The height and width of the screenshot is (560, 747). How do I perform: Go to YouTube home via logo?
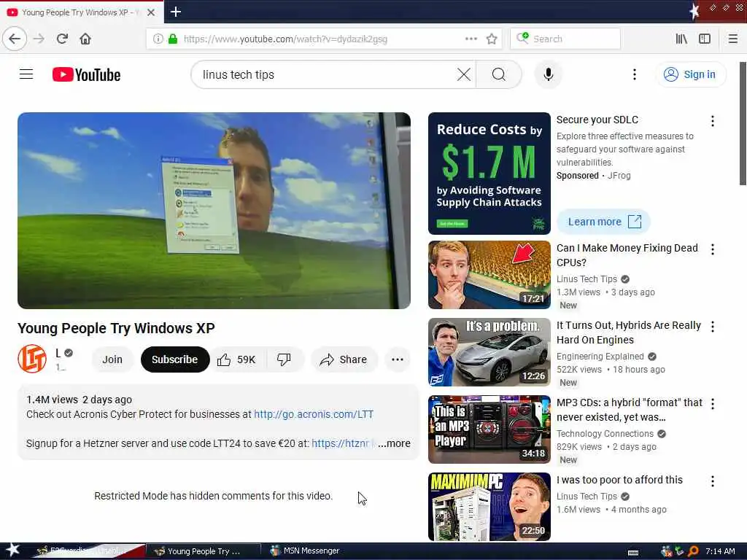pyautogui.click(x=86, y=75)
